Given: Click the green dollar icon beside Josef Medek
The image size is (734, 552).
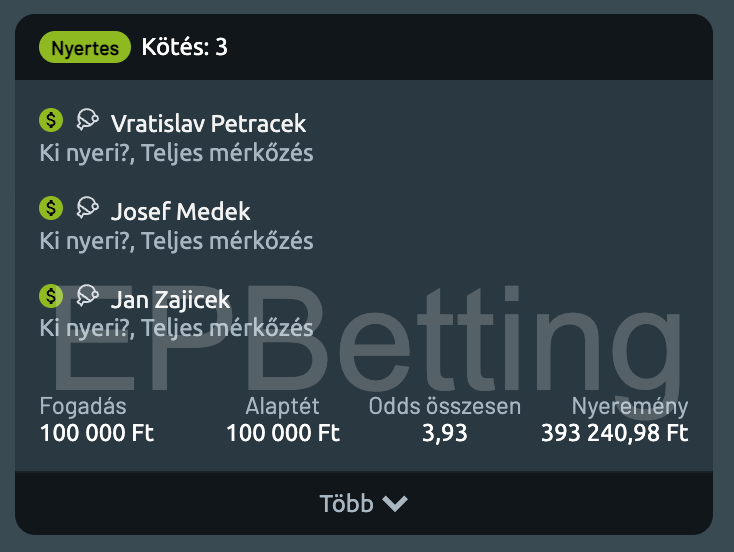Looking at the screenshot, I should click(51, 208).
